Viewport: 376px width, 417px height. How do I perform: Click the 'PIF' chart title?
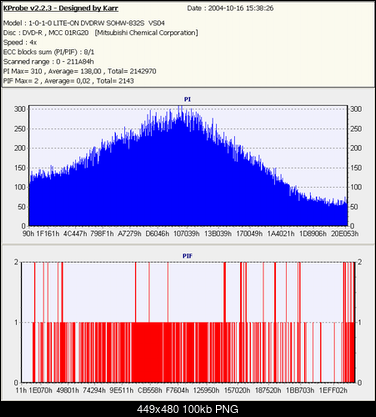[187, 256]
